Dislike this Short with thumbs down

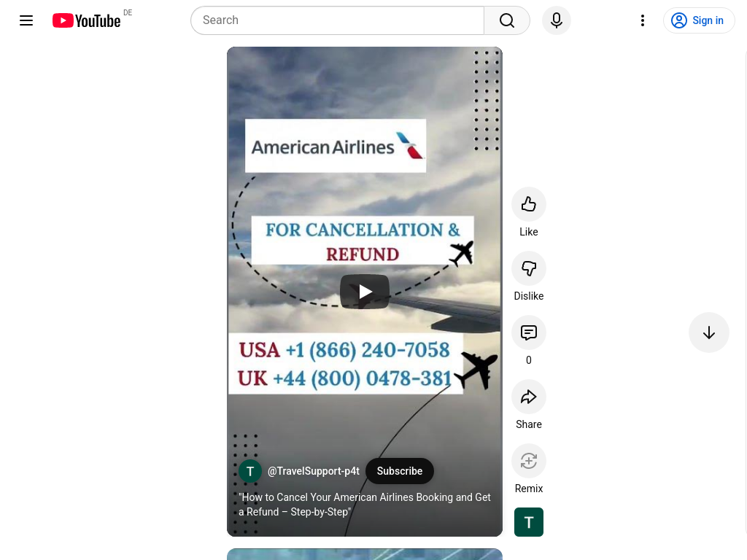coord(529,268)
